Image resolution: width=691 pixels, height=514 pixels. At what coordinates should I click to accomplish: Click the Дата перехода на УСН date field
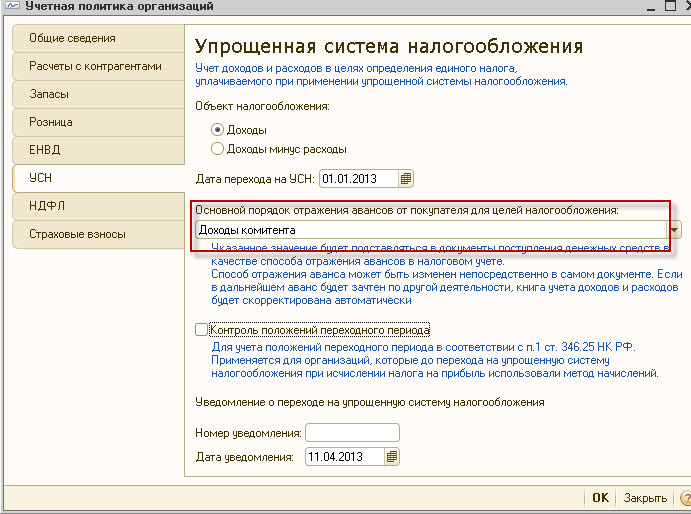tap(358, 179)
